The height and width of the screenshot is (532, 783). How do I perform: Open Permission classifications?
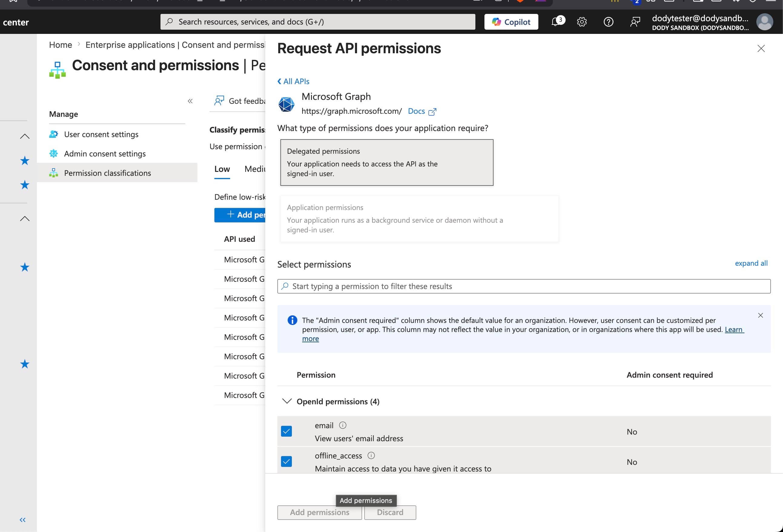click(107, 173)
